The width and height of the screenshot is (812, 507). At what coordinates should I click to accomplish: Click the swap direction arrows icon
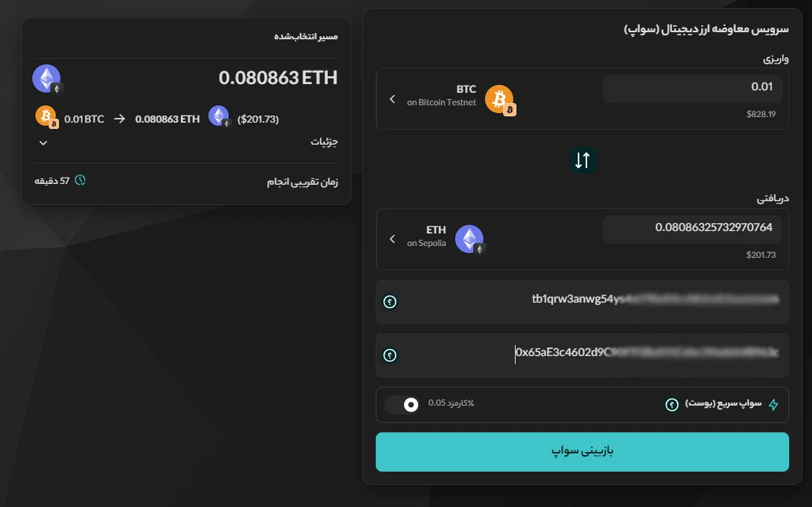[x=582, y=160]
